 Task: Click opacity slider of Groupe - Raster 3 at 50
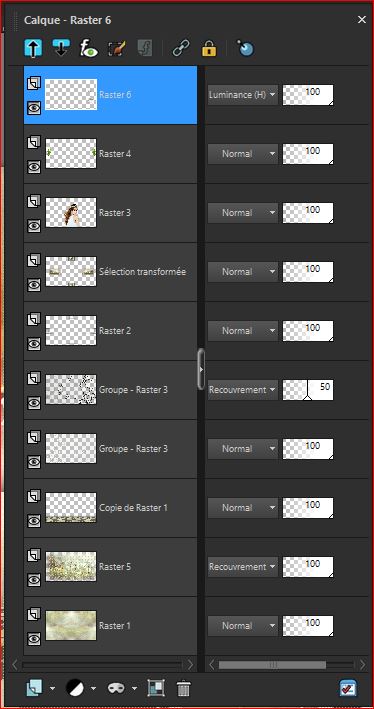[x=308, y=390]
